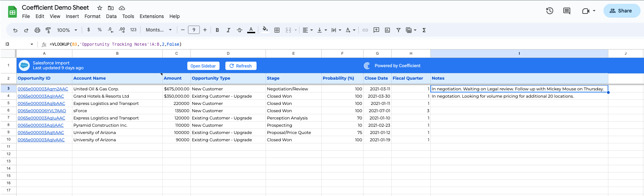Click the Insert comment icon

pos(376,30)
